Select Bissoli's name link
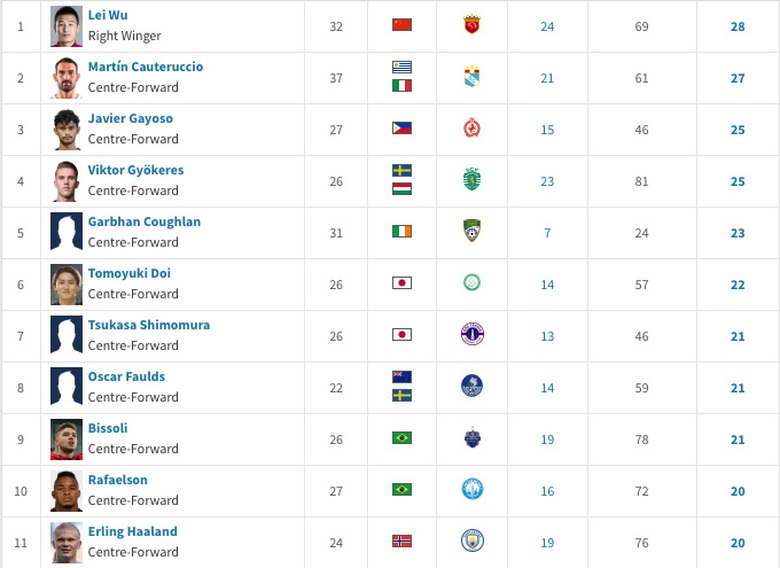780x568 pixels. [107, 429]
